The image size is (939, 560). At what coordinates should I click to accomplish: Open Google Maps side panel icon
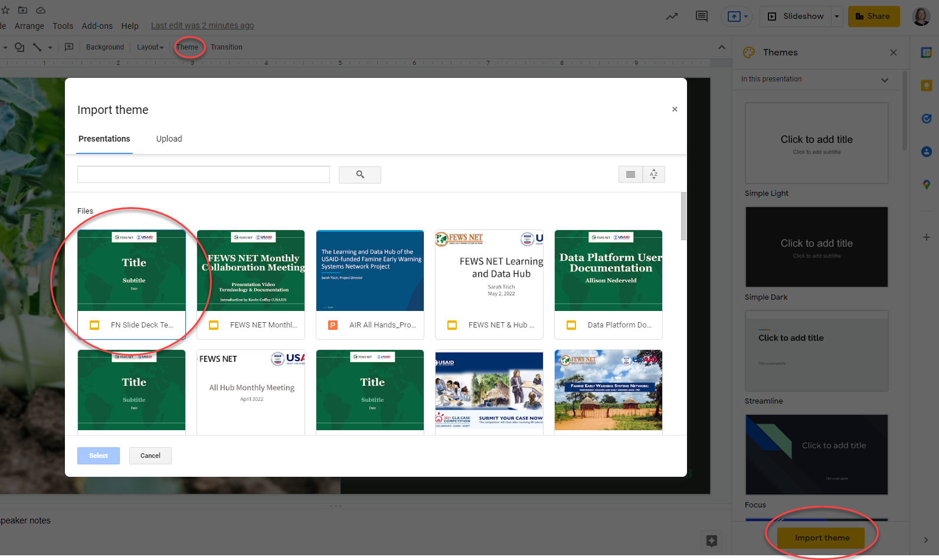(926, 185)
